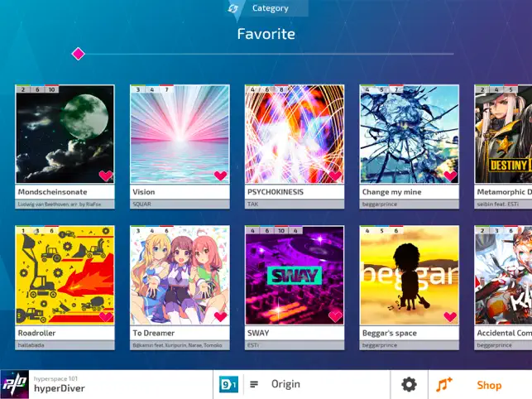532x399 pixels.
Task: Click the PSYCHOKINESIS title label
Action: [x=276, y=192]
